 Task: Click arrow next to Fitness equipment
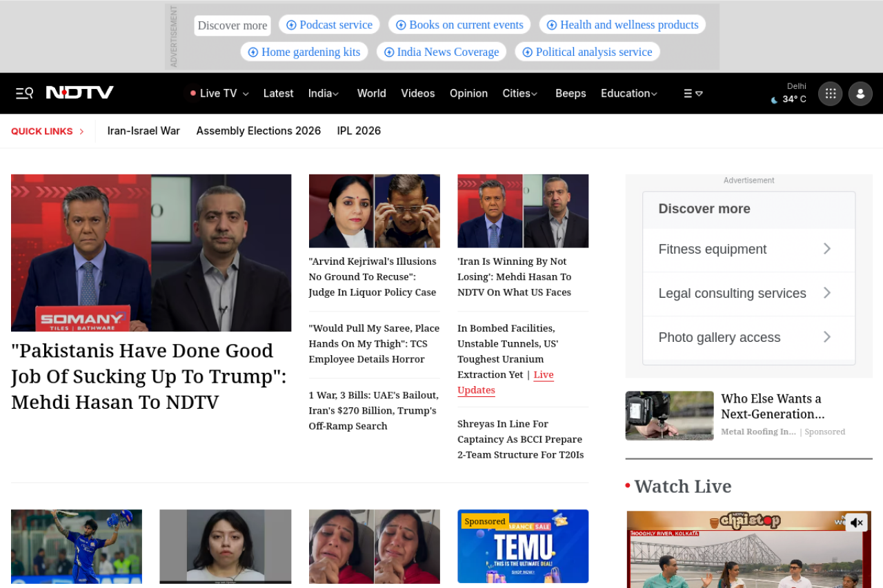pos(826,249)
